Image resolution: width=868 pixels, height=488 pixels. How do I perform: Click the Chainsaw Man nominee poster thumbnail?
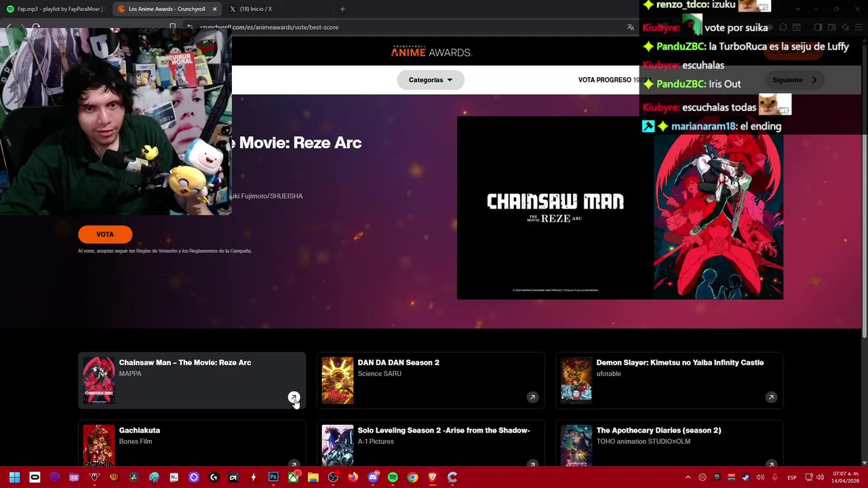point(99,380)
